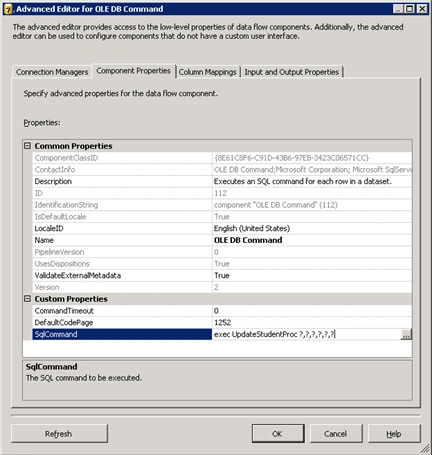
Task: Click the DefaultCodePage value 1252
Action: pos(312,322)
